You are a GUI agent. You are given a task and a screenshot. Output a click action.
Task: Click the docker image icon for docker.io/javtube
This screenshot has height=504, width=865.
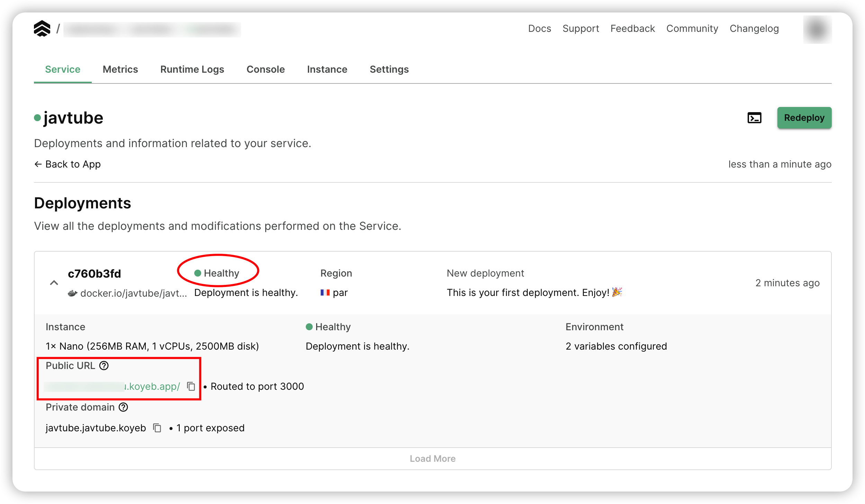(x=72, y=294)
